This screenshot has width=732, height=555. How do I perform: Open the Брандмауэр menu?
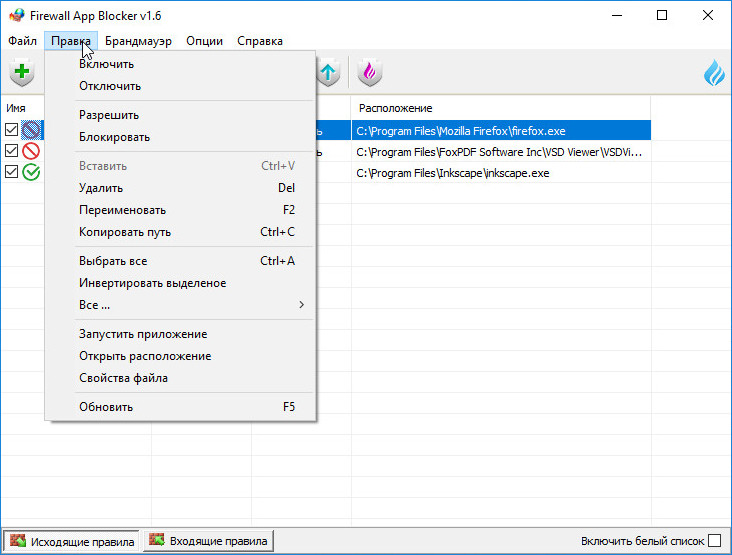click(x=138, y=41)
